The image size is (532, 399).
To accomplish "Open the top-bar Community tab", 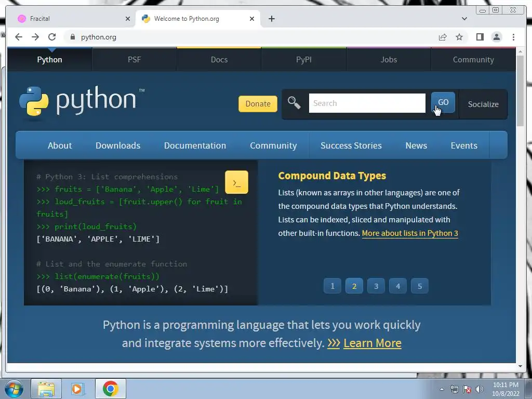I will pos(473,60).
